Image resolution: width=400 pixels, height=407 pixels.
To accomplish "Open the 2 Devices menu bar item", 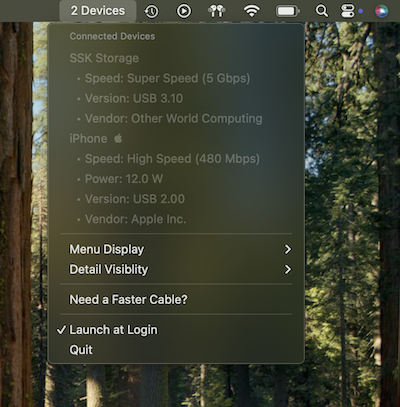I will point(98,11).
